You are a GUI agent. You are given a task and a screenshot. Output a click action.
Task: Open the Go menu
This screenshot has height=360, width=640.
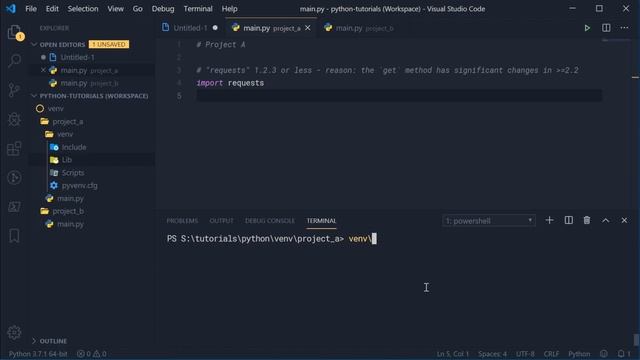point(138,9)
